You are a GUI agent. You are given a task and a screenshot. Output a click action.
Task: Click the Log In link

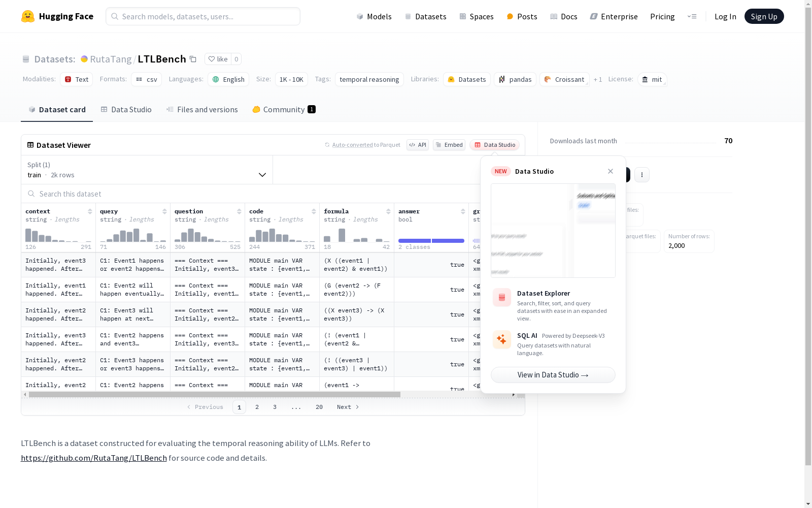[x=725, y=16]
